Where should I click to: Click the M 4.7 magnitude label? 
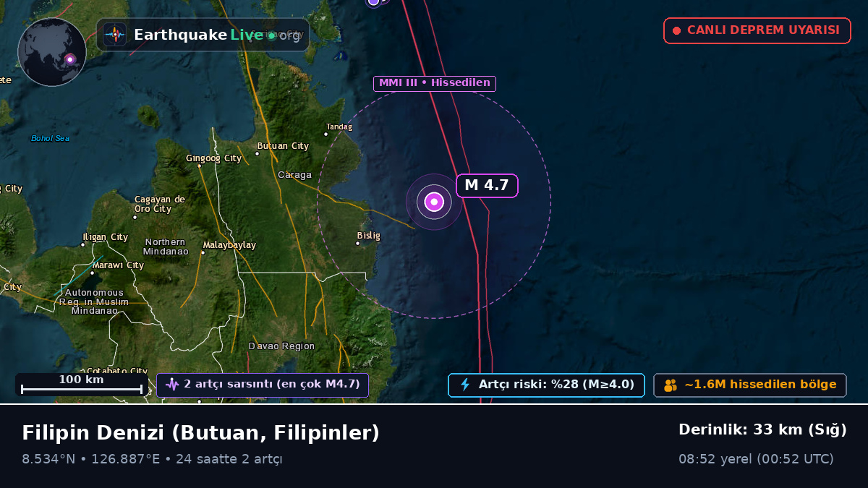[x=487, y=186]
